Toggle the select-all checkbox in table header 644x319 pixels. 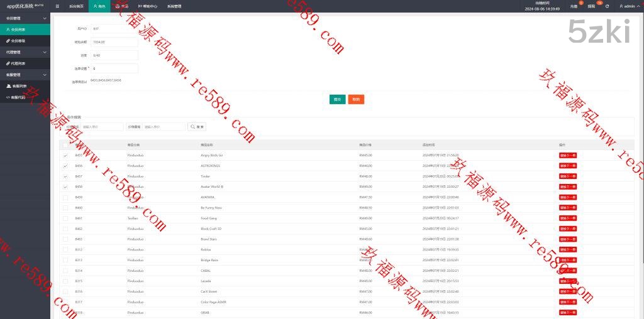pyautogui.click(x=65, y=144)
